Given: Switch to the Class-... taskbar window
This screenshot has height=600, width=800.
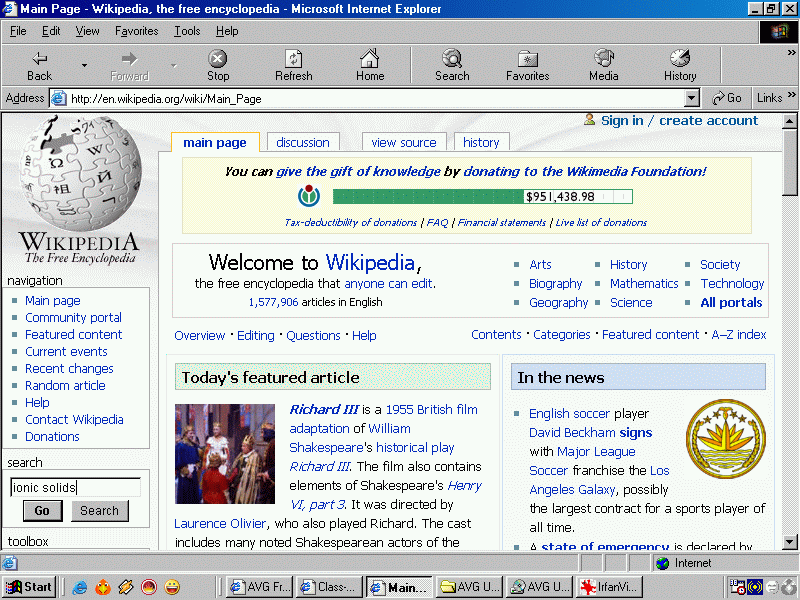Looking at the screenshot, I should click(330, 587).
